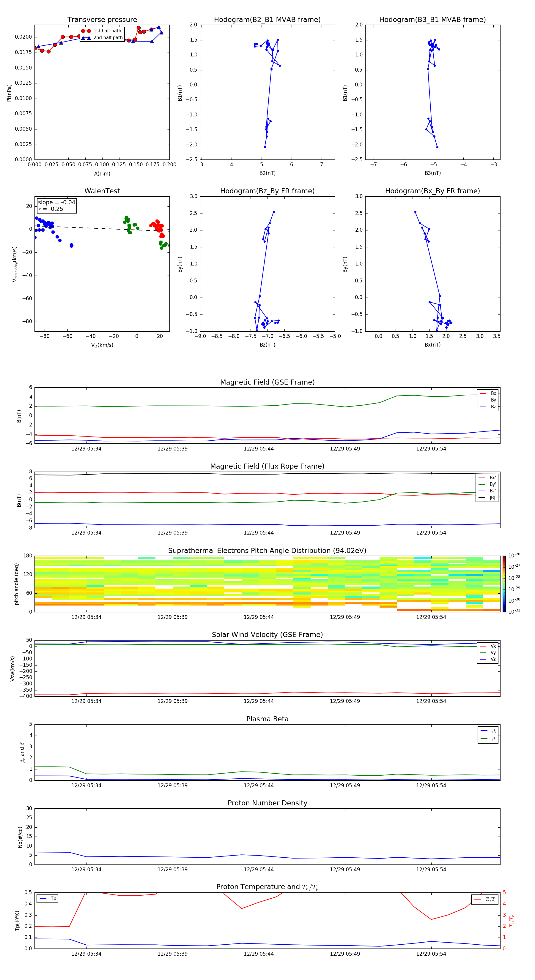Viewport: 535px width, 980px height.
Task: Click 'Magnetic Field (GSE Frame)' title
Action: pyautogui.click(x=267, y=382)
